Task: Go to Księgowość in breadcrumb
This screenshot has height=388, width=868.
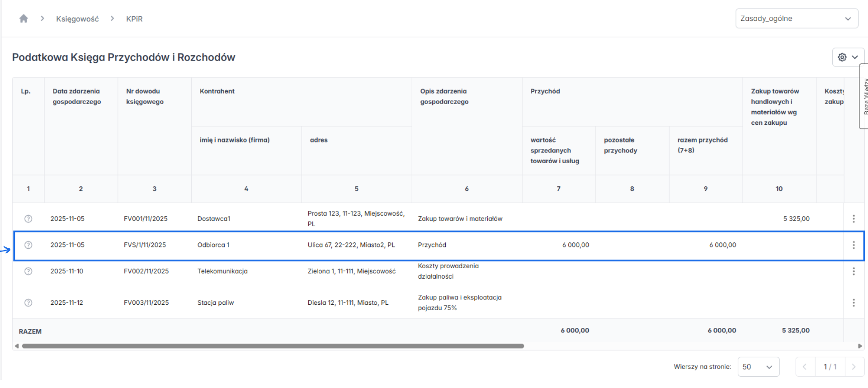Action: [x=77, y=19]
